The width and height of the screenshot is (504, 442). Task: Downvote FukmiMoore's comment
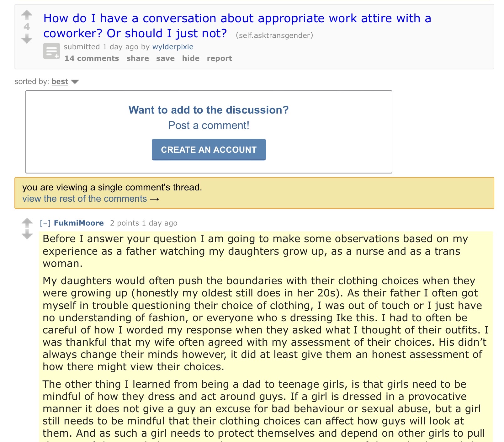(27, 234)
